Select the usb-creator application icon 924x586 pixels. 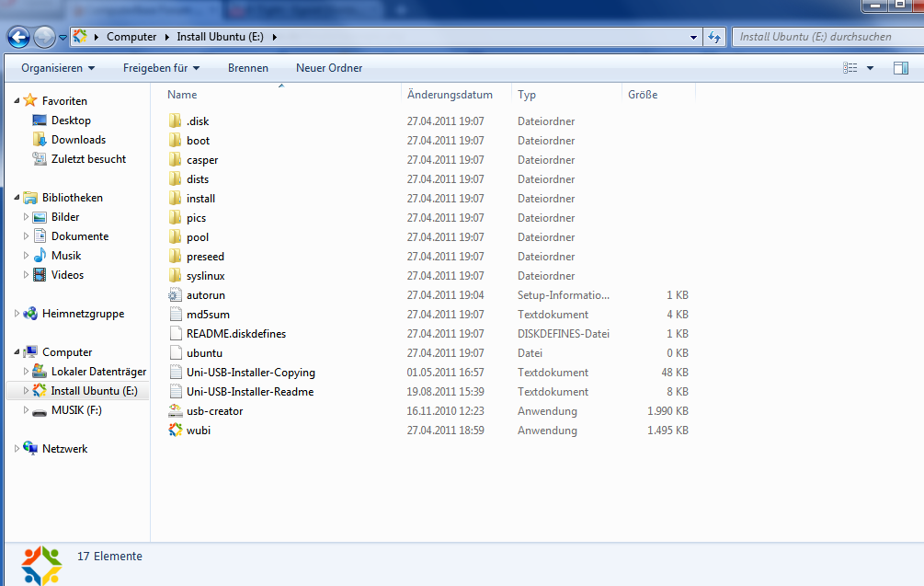pos(175,411)
